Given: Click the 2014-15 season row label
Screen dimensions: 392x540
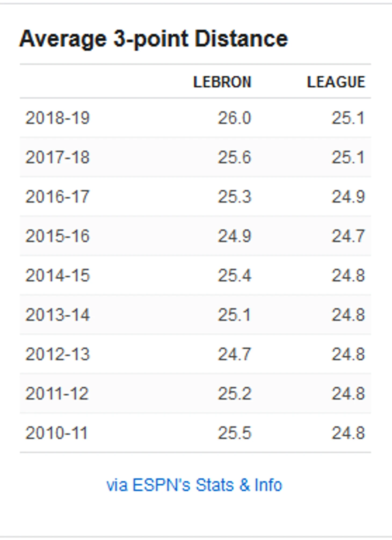Looking at the screenshot, I should (x=57, y=276).
